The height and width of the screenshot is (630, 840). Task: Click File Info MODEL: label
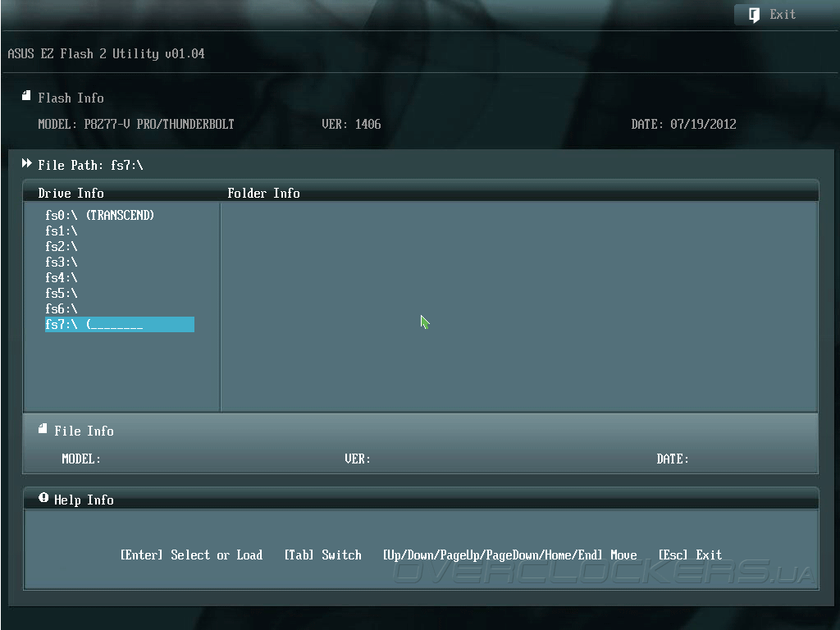click(81, 459)
